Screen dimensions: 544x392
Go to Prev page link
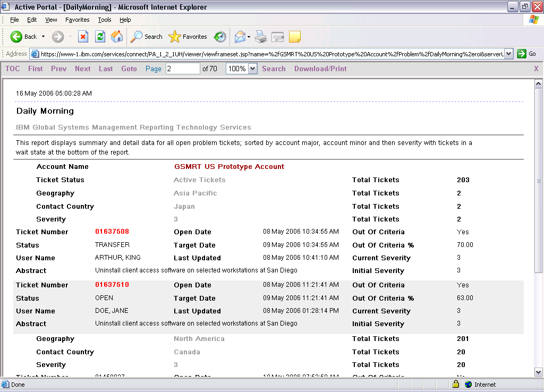pos(58,69)
